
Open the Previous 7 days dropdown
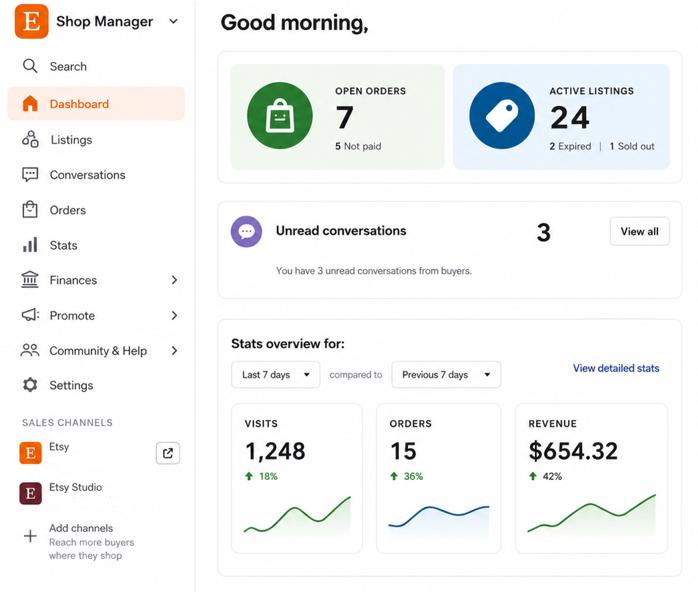pyautogui.click(x=446, y=375)
